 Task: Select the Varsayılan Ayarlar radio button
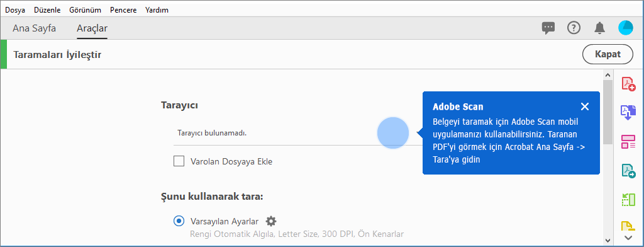click(x=179, y=221)
